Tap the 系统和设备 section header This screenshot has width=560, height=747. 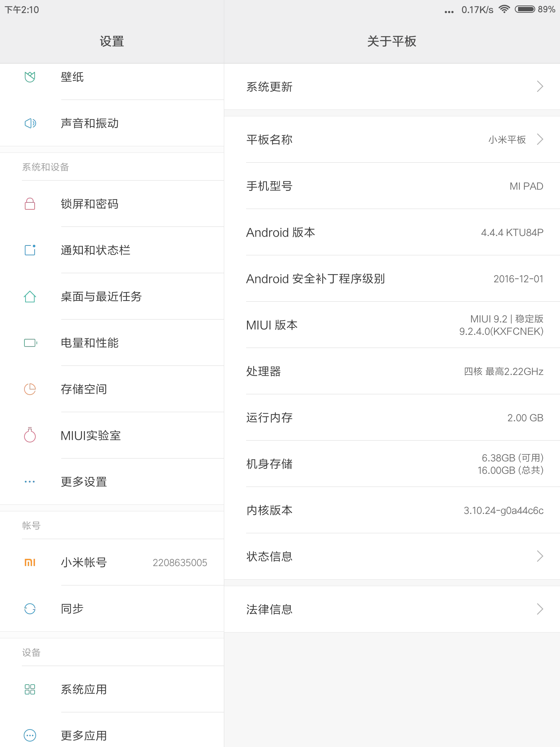[x=46, y=167]
